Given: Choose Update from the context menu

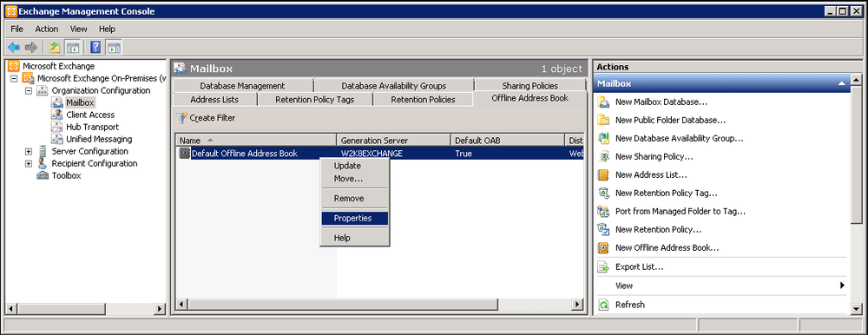Looking at the screenshot, I should point(355,166).
